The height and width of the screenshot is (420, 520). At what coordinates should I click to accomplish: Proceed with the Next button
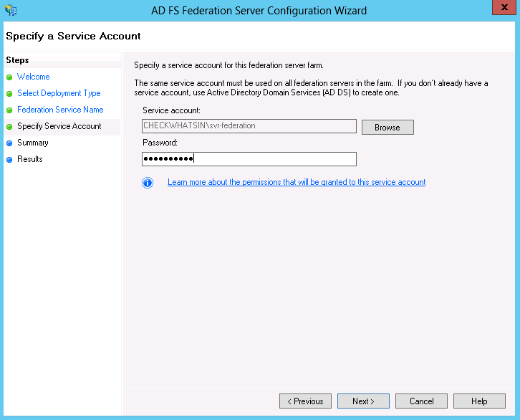click(363, 401)
